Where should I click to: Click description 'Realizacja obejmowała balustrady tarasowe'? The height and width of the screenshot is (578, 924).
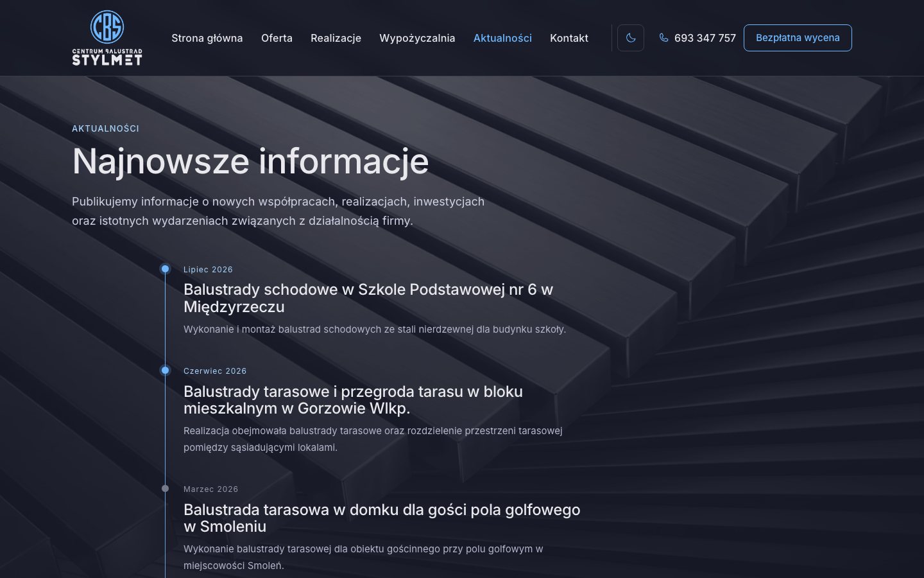pyautogui.click(x=373, y=439)
